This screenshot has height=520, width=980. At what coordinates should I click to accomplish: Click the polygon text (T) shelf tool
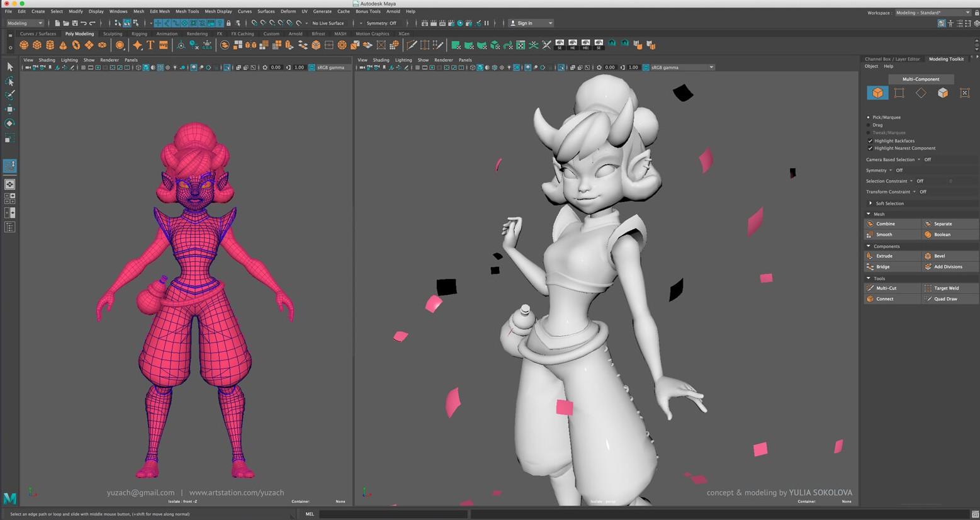click(x=150, y=45)
